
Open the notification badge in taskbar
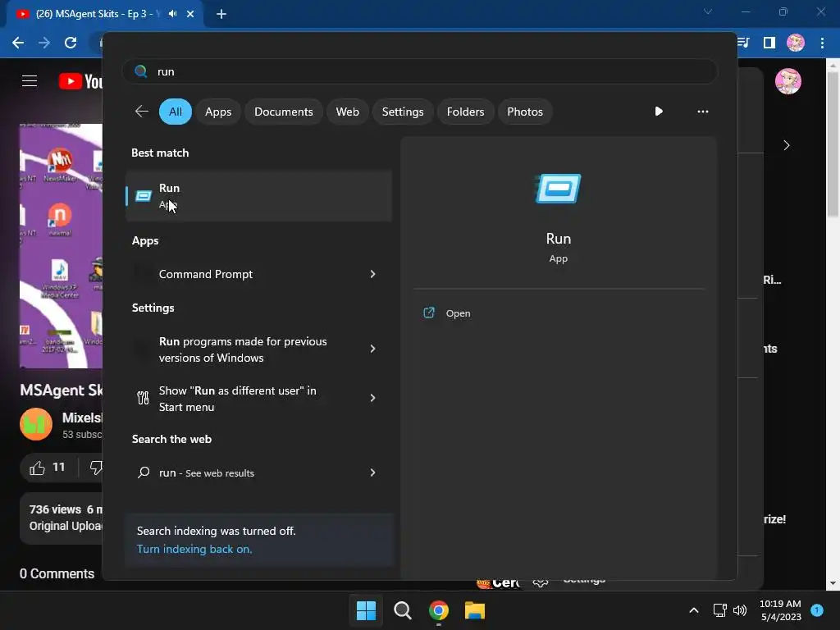click(816, 610)
